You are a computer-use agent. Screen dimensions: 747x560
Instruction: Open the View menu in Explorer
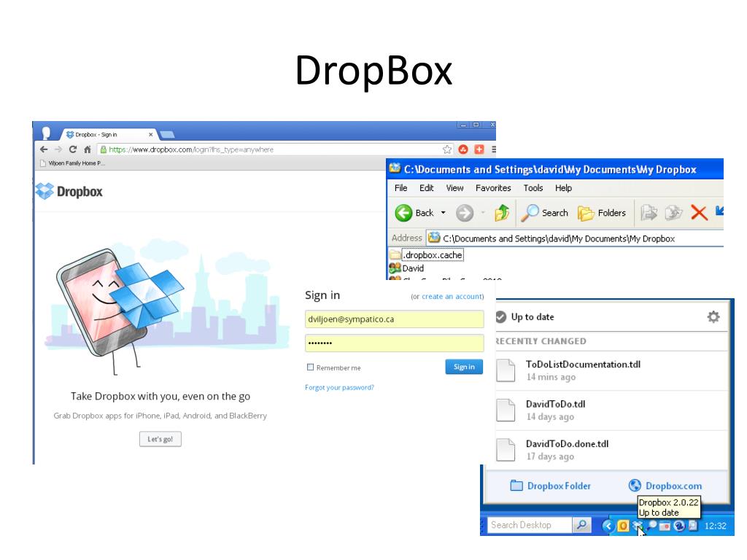coord(454,188)
